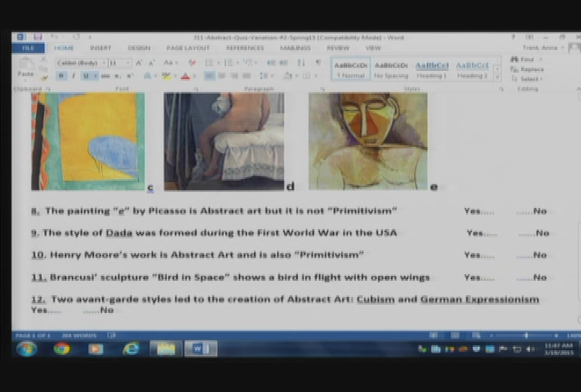Open Google Chrome from the taskbar

point(61,348)
